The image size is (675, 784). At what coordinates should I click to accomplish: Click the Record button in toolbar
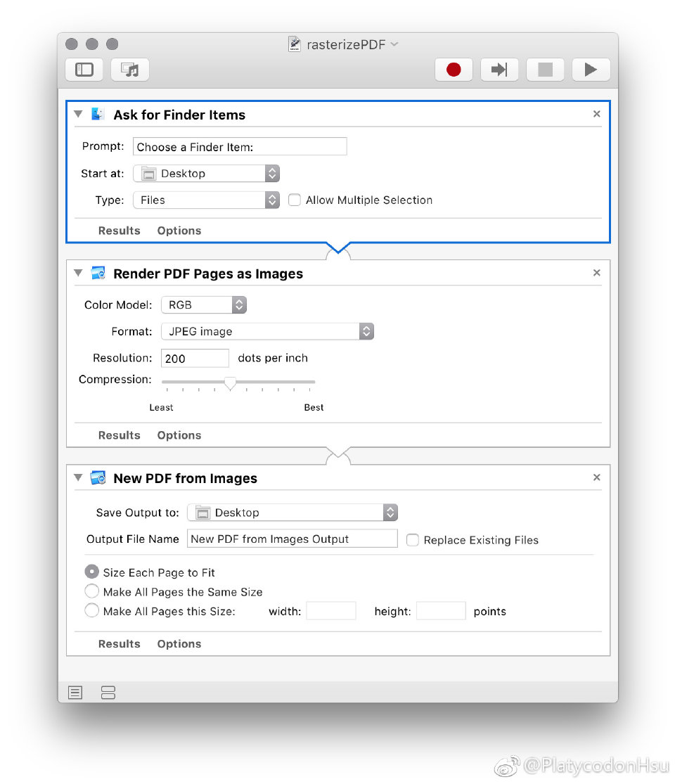pos(454,70)
